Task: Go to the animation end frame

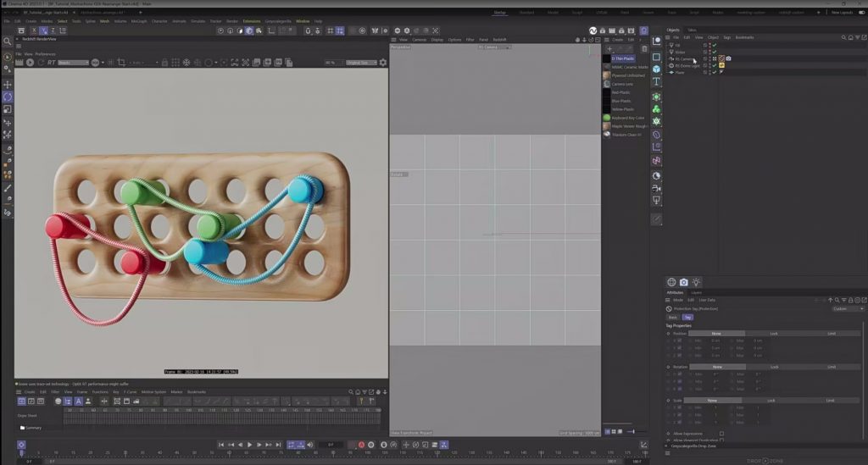Action: 278,445
